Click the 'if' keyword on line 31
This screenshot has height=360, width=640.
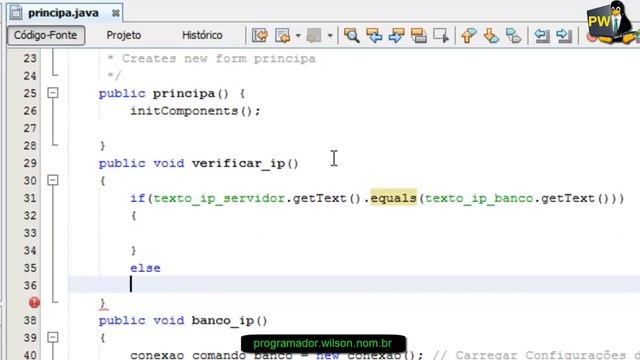point(138,198)
